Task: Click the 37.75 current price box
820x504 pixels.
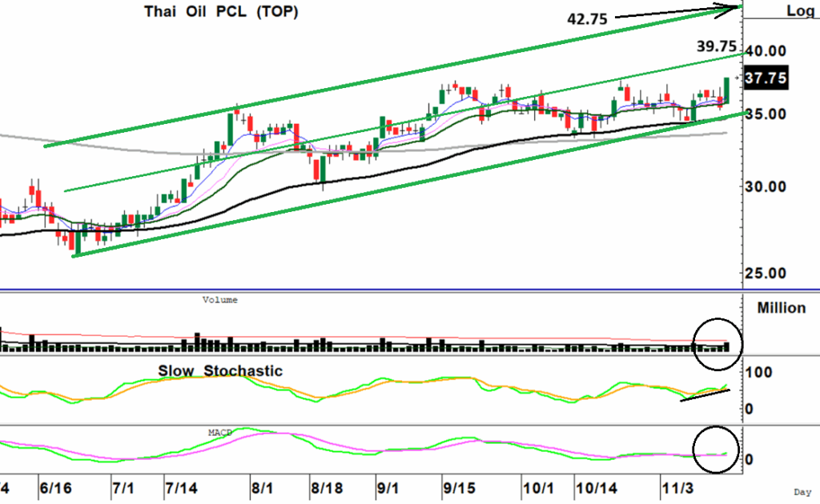Action: pos(766,78)
